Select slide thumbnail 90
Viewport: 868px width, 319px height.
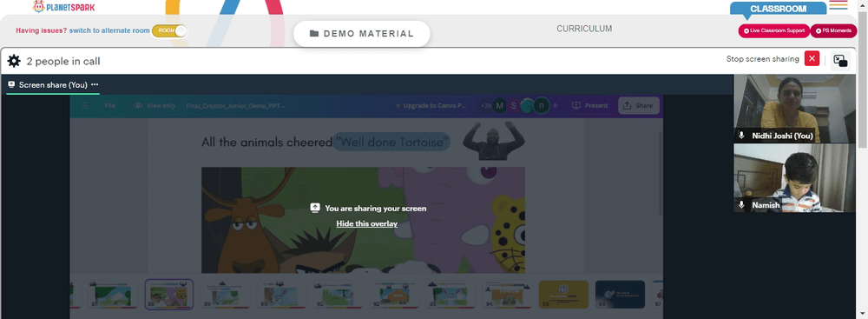pos(282,294)
